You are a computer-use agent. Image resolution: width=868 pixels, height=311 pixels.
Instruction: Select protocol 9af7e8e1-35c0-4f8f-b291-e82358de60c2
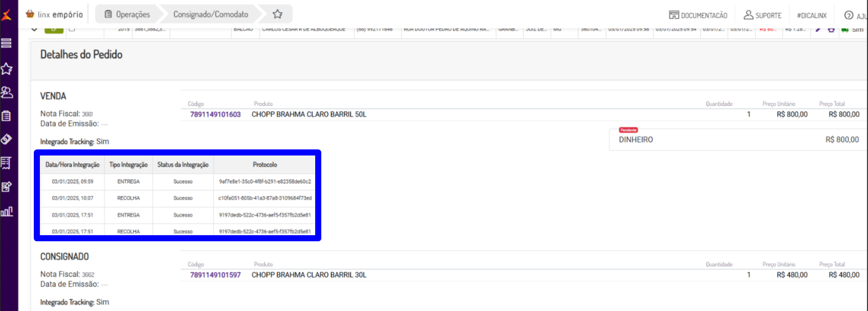coord(265,182)
